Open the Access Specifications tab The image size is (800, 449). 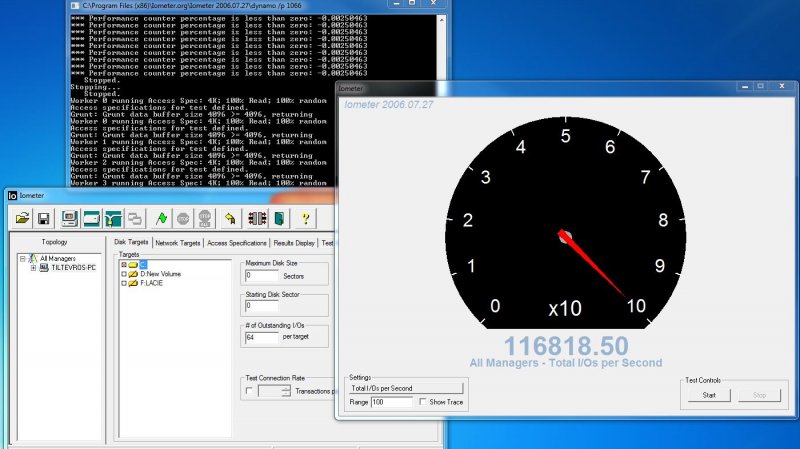point(237,243)
